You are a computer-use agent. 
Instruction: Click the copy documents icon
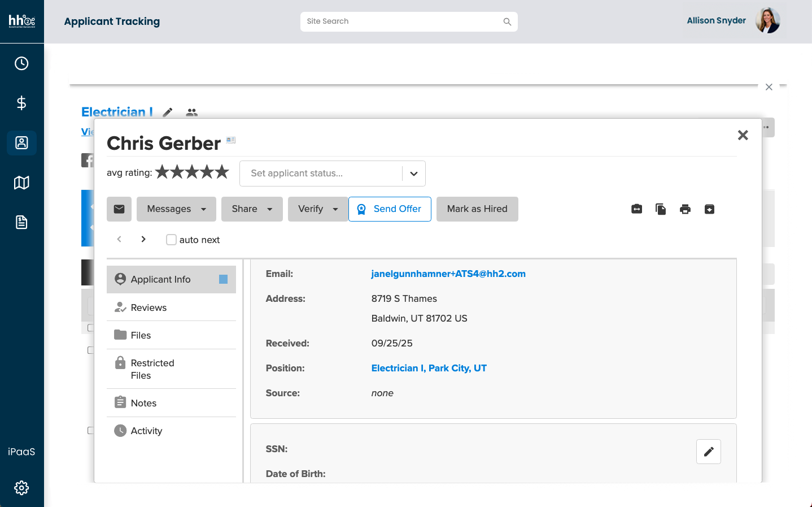[x=661, y=209]
